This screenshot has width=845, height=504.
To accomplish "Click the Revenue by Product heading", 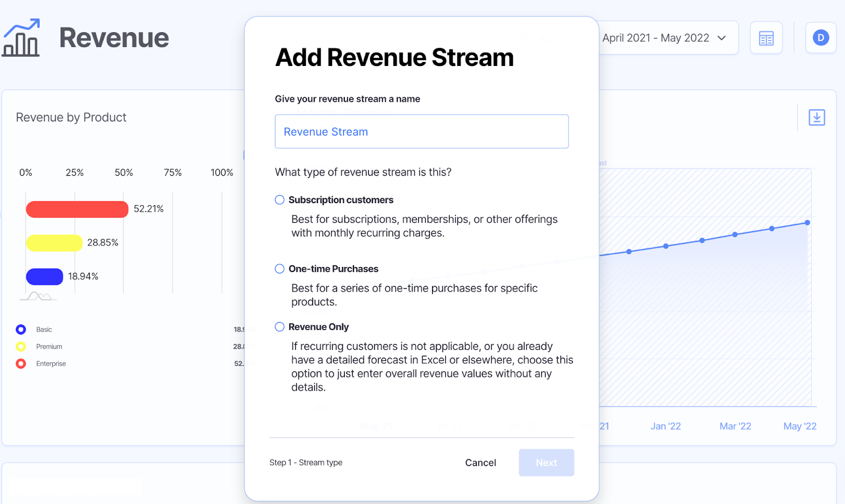I will click(x=71, y=117).
